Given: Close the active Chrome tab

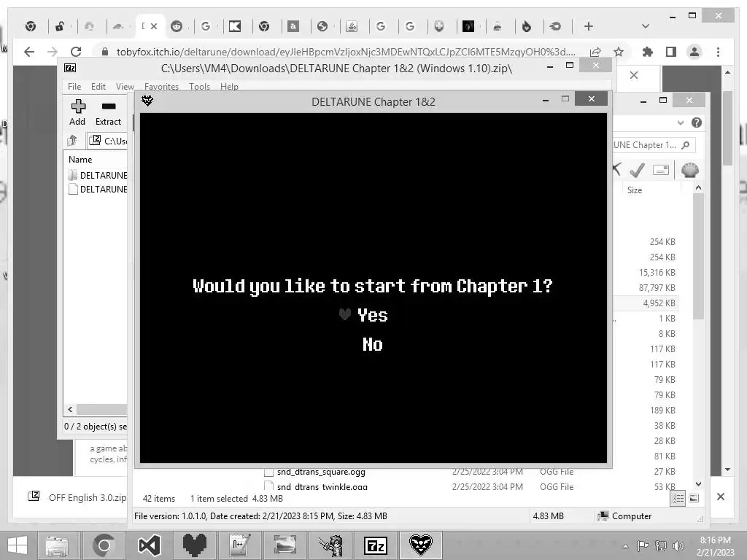Looking at the screenshot, I should pyautogui.click(x=154, y=26).
